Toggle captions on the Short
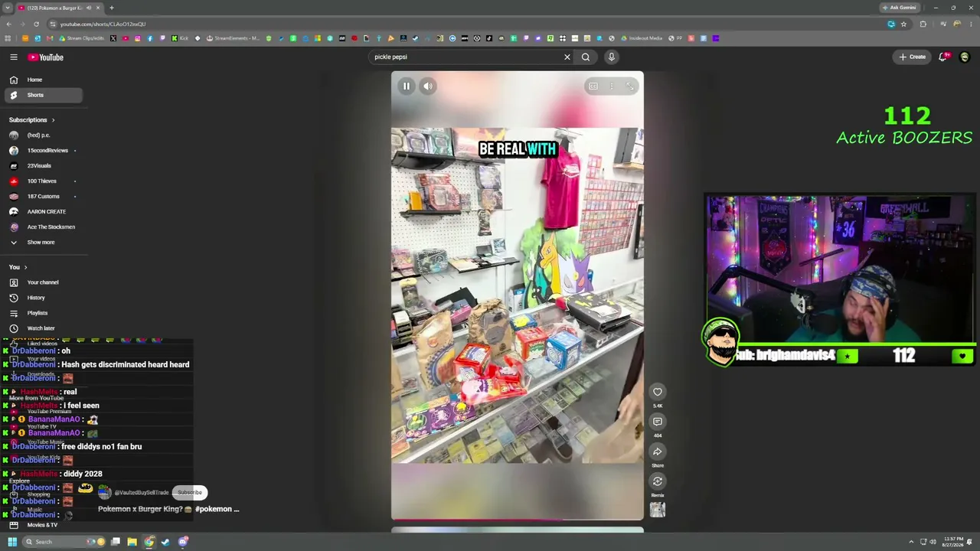 593,86
